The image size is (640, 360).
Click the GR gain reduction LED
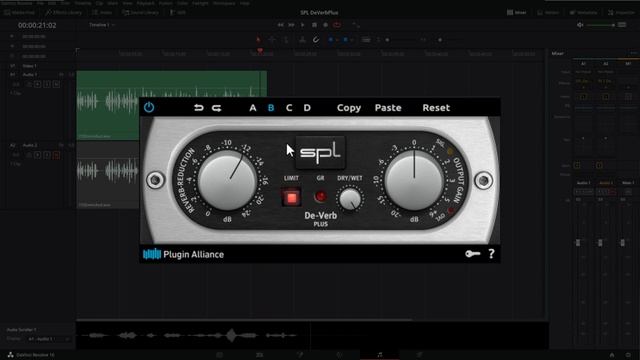[x=320, y=197]
